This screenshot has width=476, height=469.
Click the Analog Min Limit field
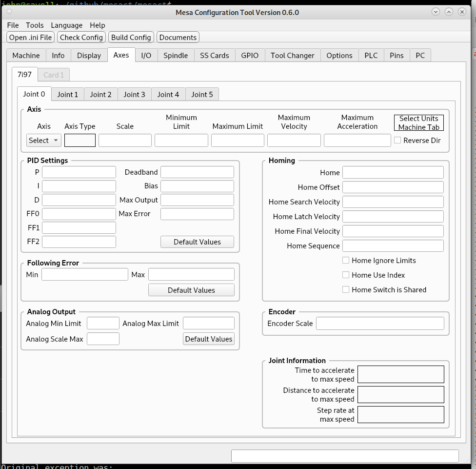coord(103,323)
